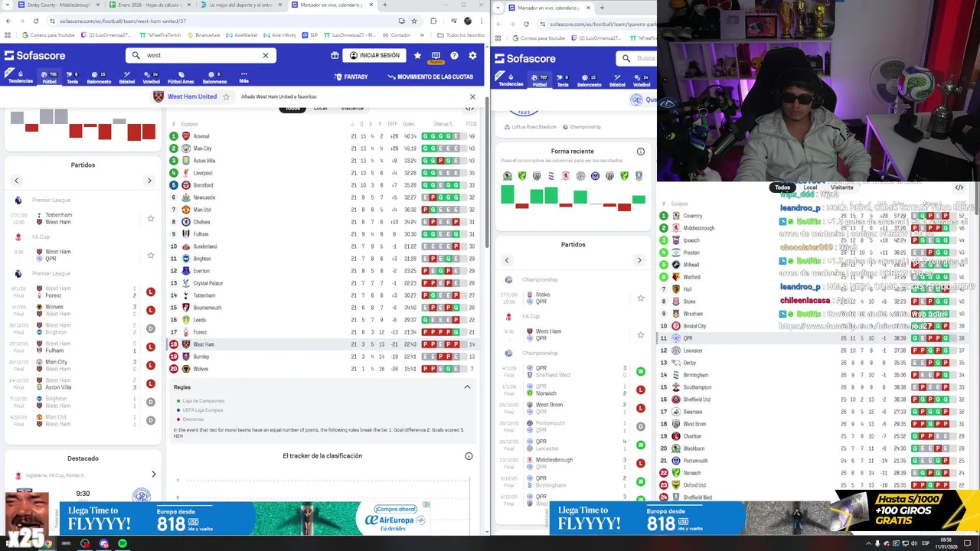Viewport: 980px width, 551px height.
Task: Select Balonmano sport category
Action: [x=215, y=77]
